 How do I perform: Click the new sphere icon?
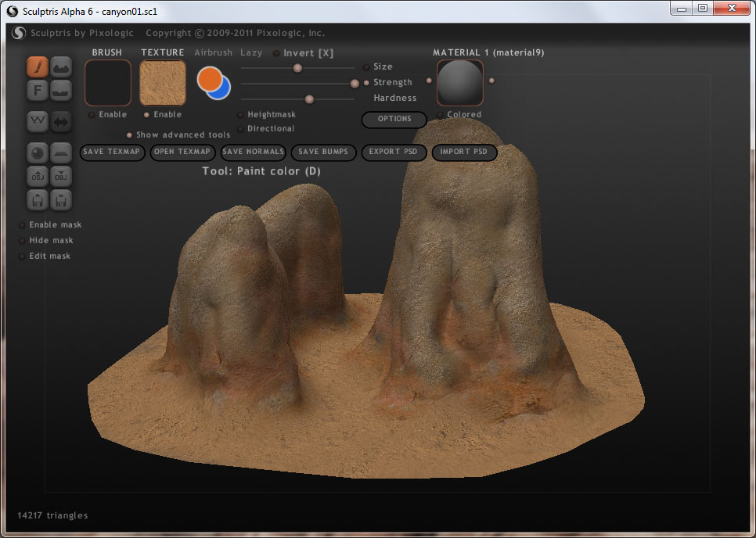[x=38, y=152]
